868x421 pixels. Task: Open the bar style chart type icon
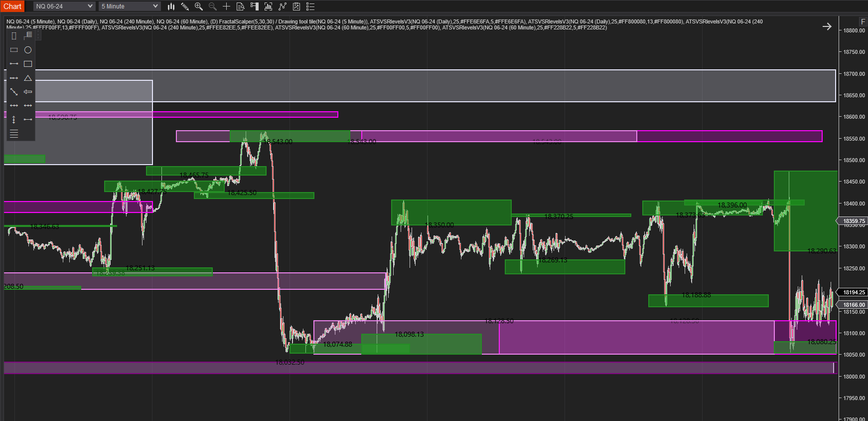pos(171,6)
